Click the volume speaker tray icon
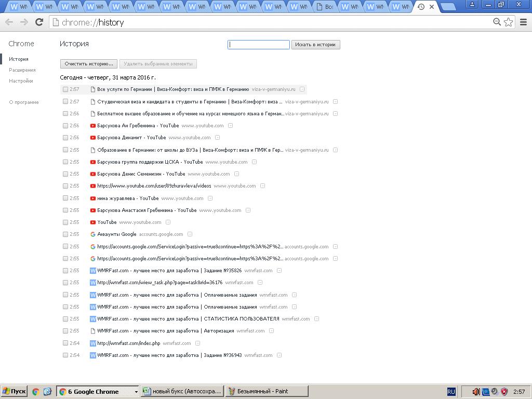The width and height of the screenshot is (532, 399). click(476, 392)
